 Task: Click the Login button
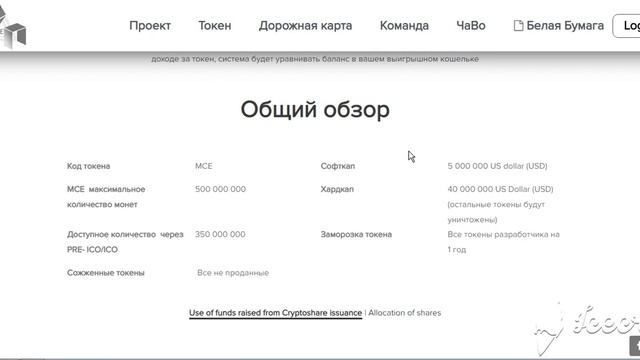pyautogui.click(x=627, y=26)
